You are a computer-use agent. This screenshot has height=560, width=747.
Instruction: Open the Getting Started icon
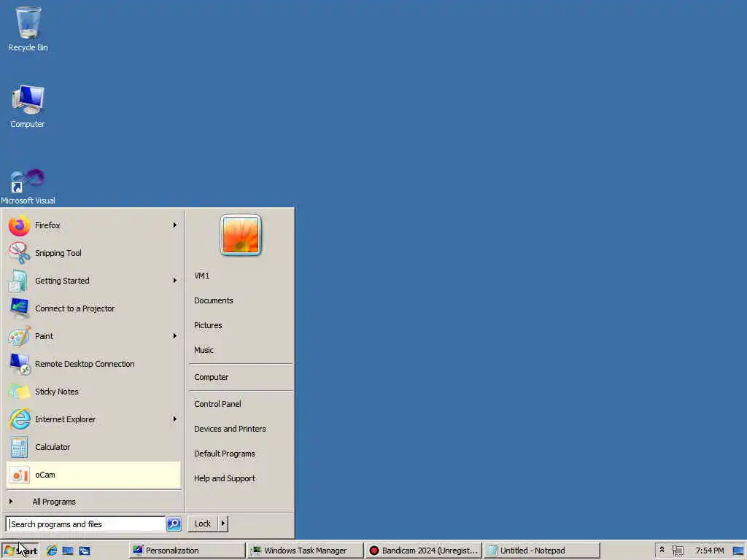(x=19, y=281)
